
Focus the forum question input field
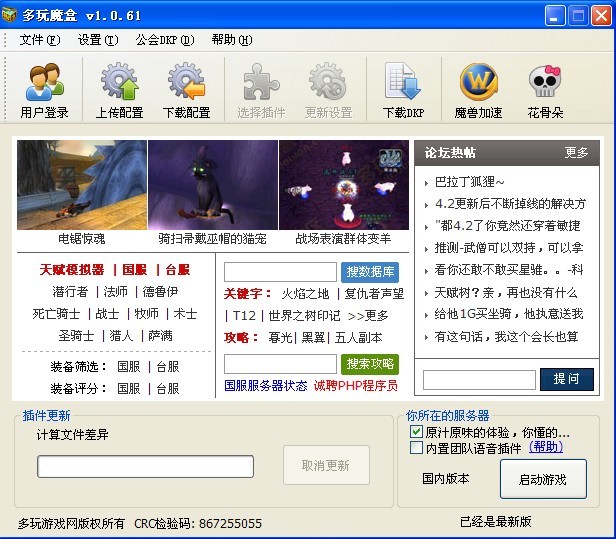pos(479,380)
